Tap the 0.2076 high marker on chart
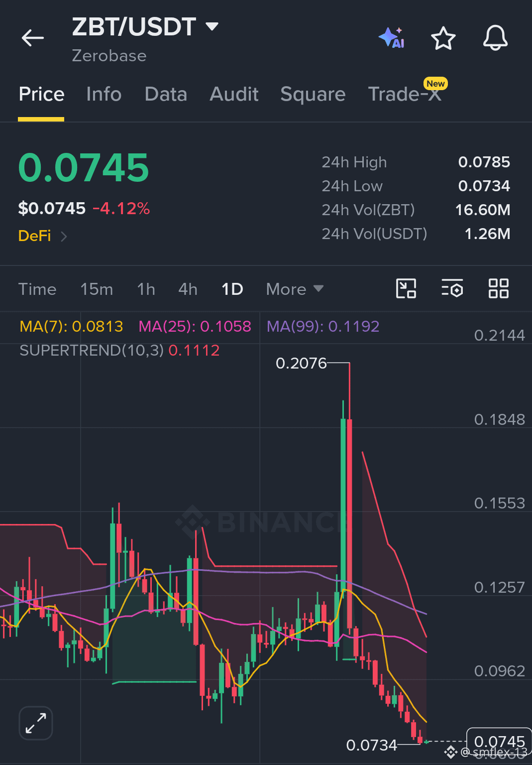This screenshot has width=532, height=765. [301, 363]
